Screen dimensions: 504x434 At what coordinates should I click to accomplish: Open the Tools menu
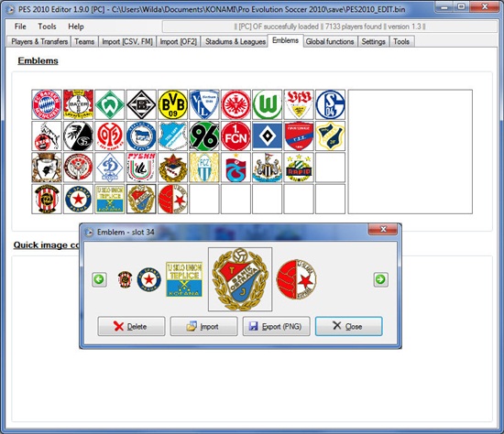click(x=47, y=27)
